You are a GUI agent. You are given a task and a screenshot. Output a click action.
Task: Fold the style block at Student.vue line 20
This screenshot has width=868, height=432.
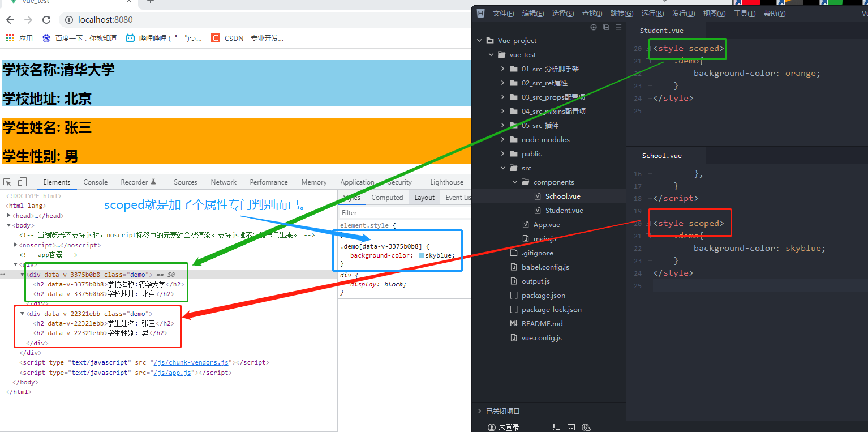pyautogui.click(x=648, y=49)
